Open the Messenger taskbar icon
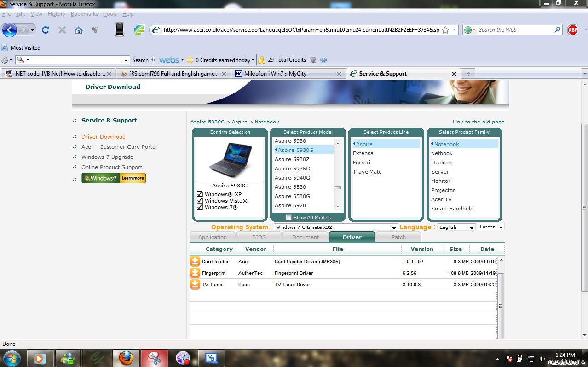The image size is (588, 367). (68, 358)
